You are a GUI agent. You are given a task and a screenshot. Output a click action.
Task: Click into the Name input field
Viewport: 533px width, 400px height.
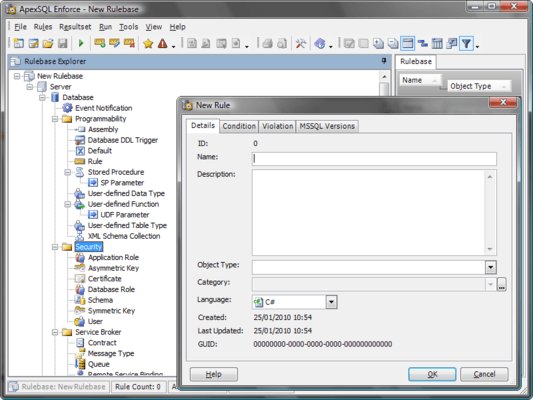pos(374,159)
